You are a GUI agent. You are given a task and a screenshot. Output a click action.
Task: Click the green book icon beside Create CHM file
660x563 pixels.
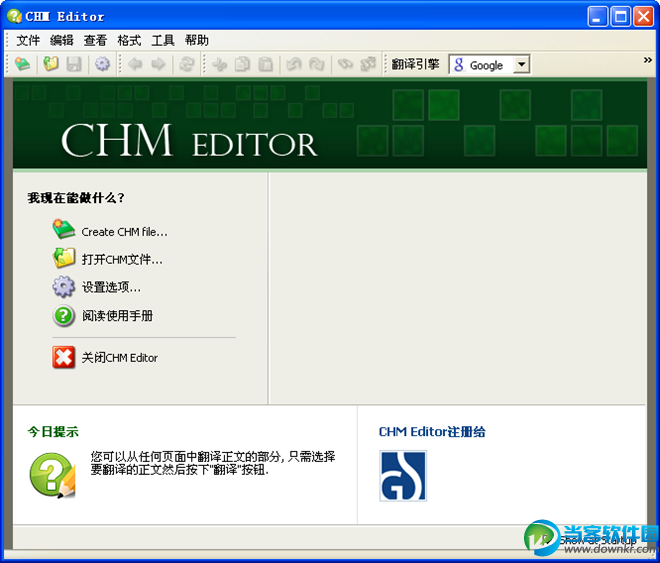point(64,230)
